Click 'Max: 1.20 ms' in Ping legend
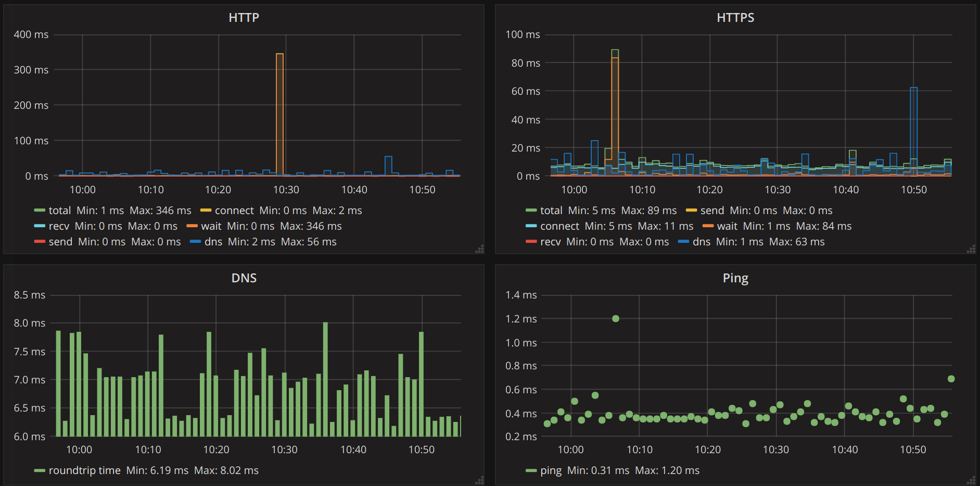Screen dimensions: 980x486 coord(667,470)
